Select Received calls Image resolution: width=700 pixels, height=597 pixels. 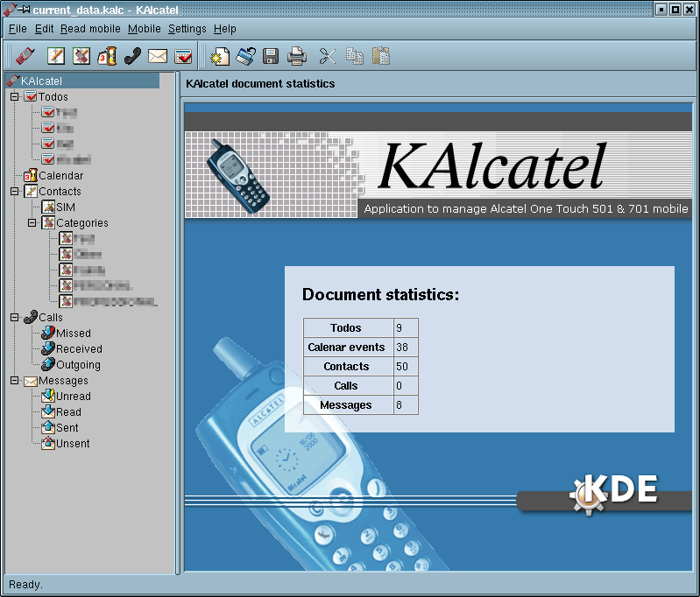tap(79, 349)
